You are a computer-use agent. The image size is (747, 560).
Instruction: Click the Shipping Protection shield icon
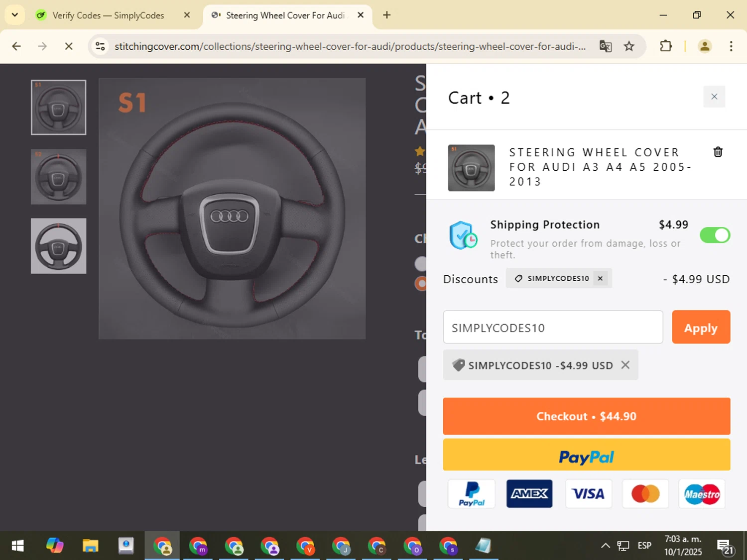click(463, 235)
